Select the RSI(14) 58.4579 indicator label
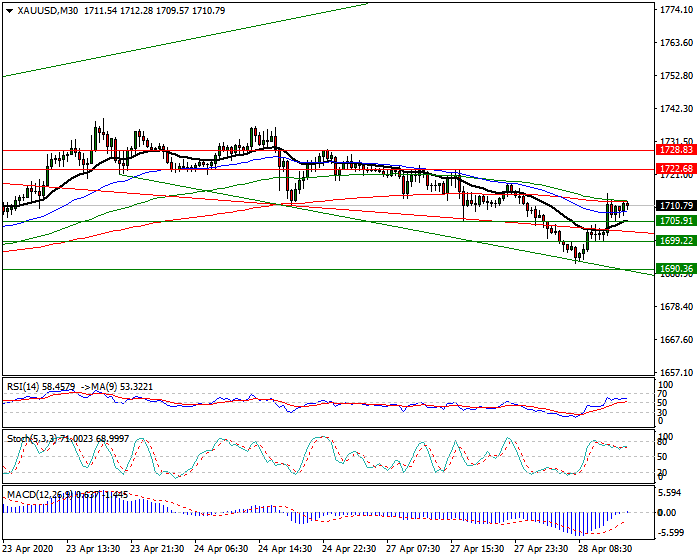700x560 pixels. pyautogui.click(x=41, y=387)
